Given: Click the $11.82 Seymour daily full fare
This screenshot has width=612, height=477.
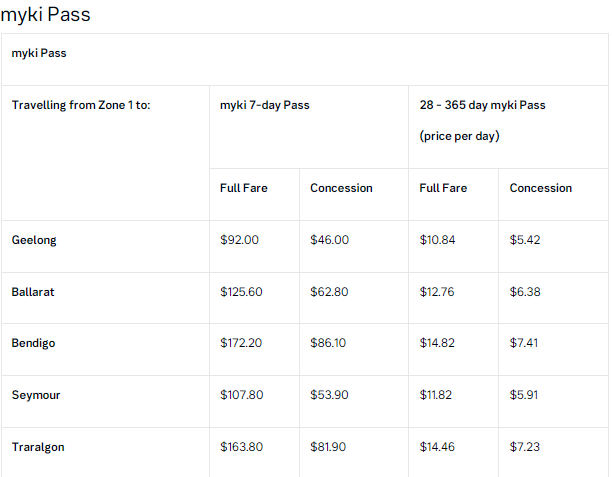Looking at the screenshot, I should click(438, 395).
